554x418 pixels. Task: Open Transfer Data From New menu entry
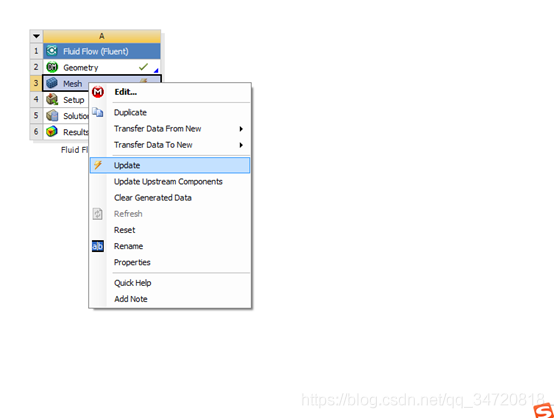point(170,129)
